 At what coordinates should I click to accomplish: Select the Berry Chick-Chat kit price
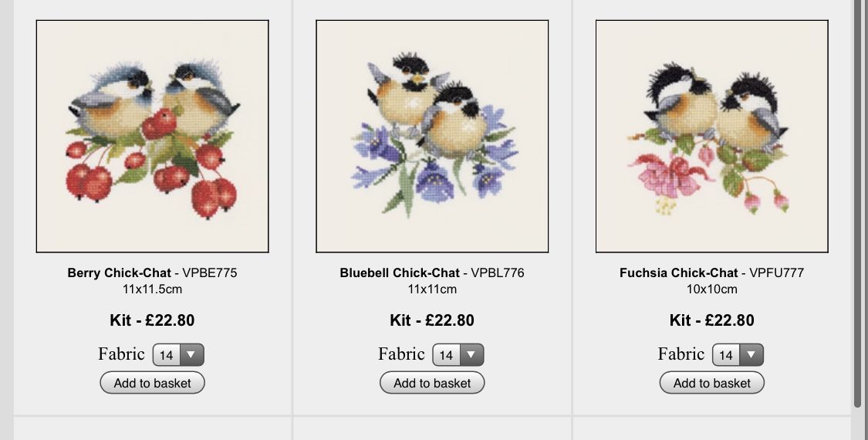tap(152, 320)
